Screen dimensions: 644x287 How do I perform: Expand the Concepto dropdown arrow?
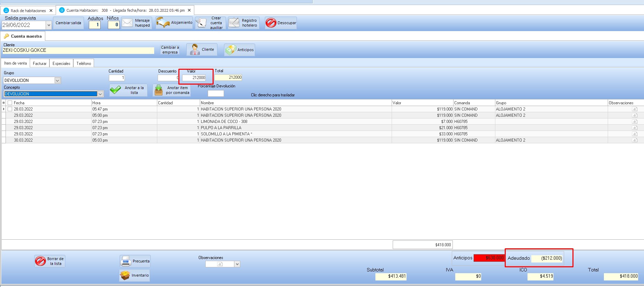pyautogui.click(x=100, y=94)
